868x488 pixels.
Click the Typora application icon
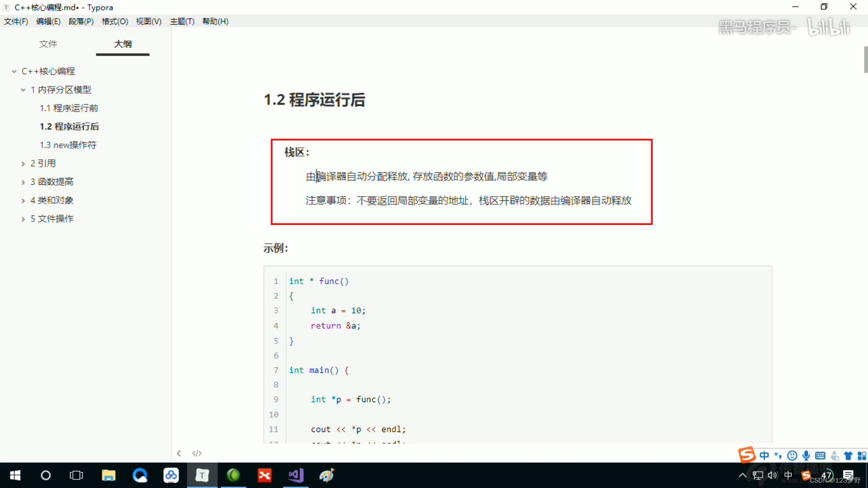tap(202, 475)
